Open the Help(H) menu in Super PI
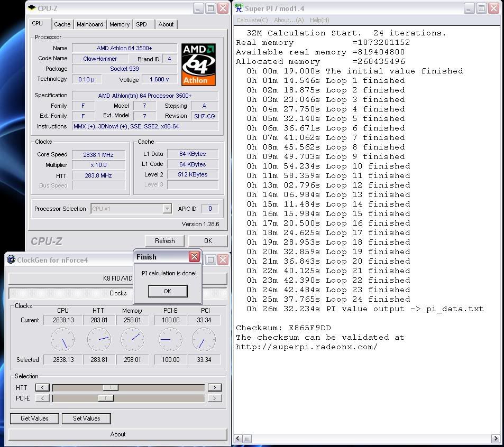The image size is (504, 447). pyautogui.click(x=319, y=20)
